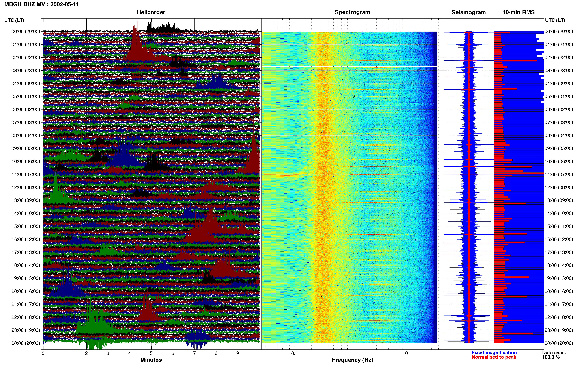Select the blue Fixed magnification legend text
Image resolution: width=588 pixels, height=368 pixels.
494,352
